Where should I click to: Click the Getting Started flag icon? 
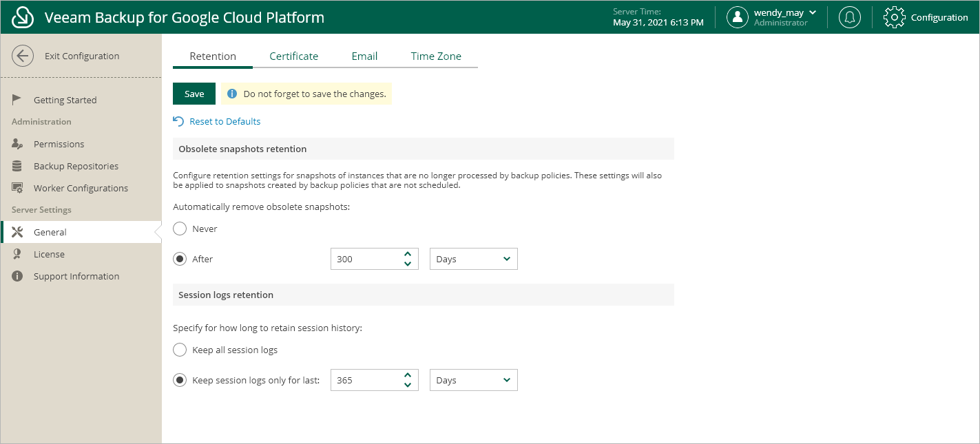click(17, 100)
